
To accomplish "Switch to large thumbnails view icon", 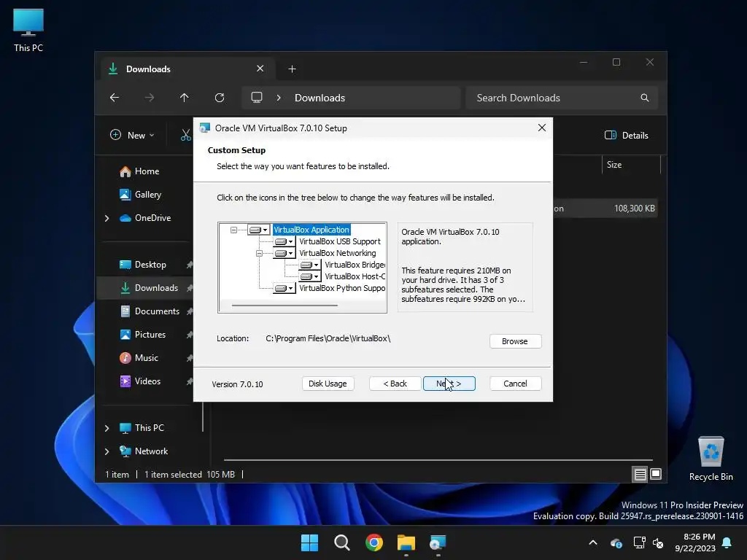I will [656, 474].
